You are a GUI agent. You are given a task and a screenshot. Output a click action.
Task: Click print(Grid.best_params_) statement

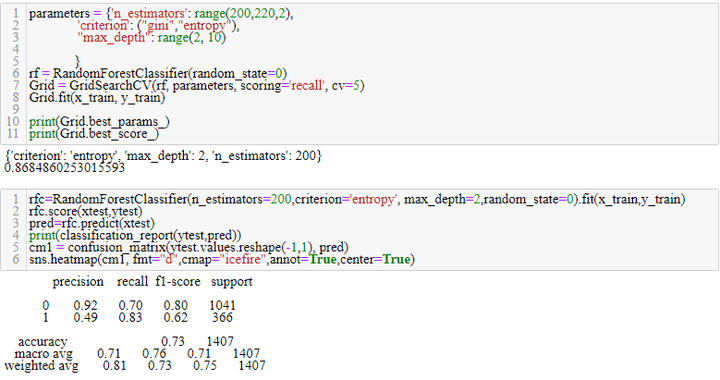99,122
